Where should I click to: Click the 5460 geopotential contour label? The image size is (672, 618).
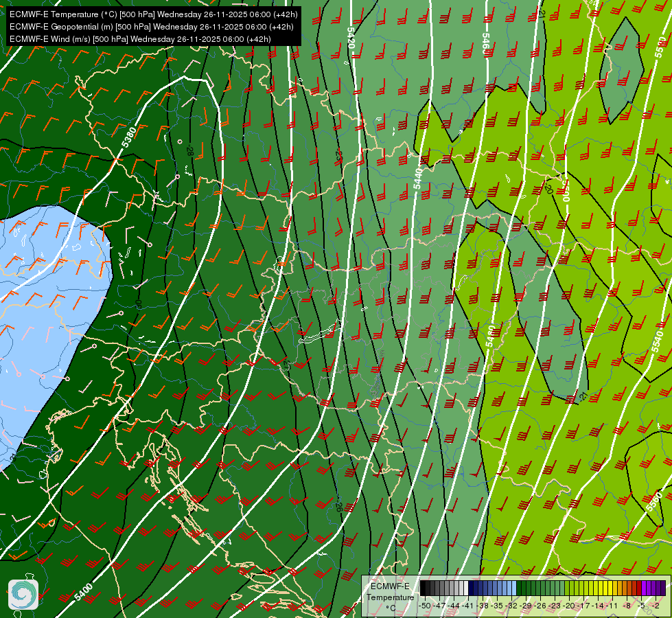[x=485, y=44]
